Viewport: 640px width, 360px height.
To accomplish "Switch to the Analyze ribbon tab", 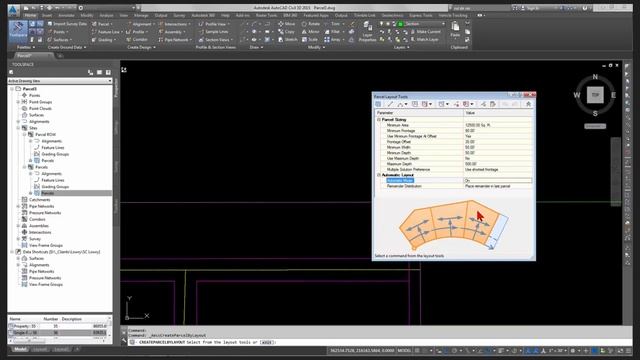I will (106, 16).
